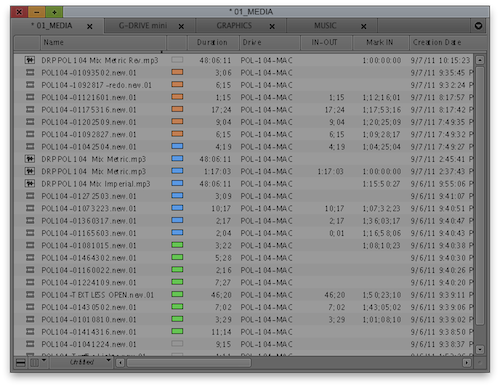
Task: Click clip icon beside POL104-01360317.new.01
Action: [x=30, y=220]
